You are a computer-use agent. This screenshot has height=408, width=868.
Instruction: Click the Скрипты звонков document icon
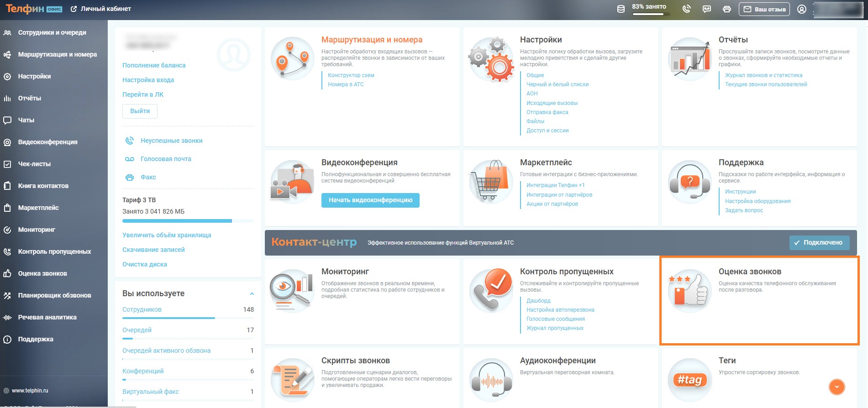tap(293, 380)
